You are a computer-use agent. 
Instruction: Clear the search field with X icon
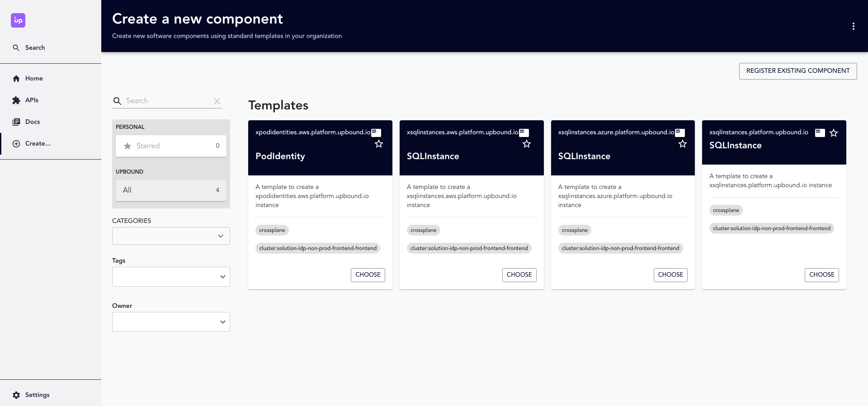(217, 101)
